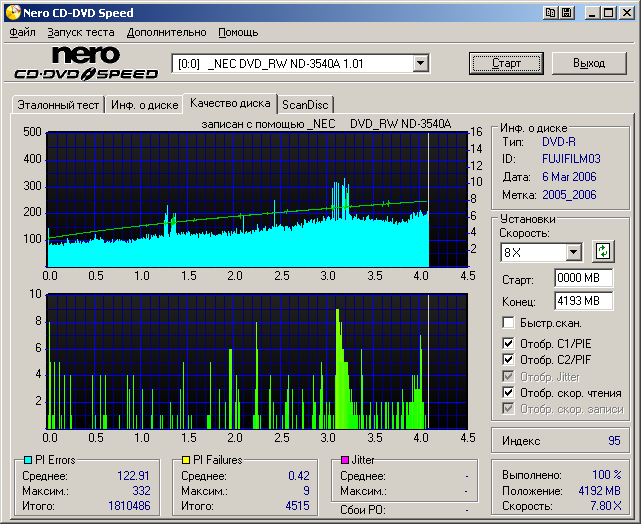Click the Nero app icon in title bar
The width and height of the screenshot is (641, 524).
[x=11, y=12]
